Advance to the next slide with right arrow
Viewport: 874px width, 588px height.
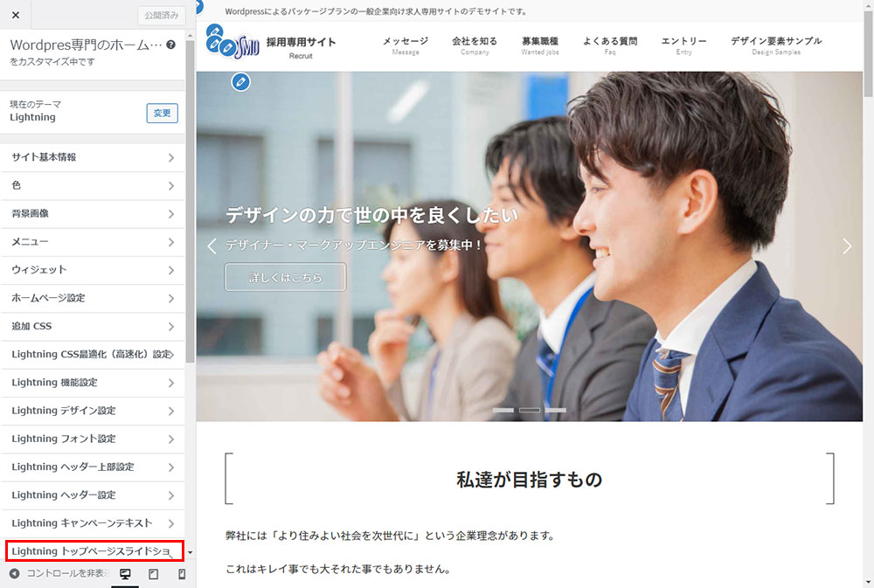click(846, 246)
